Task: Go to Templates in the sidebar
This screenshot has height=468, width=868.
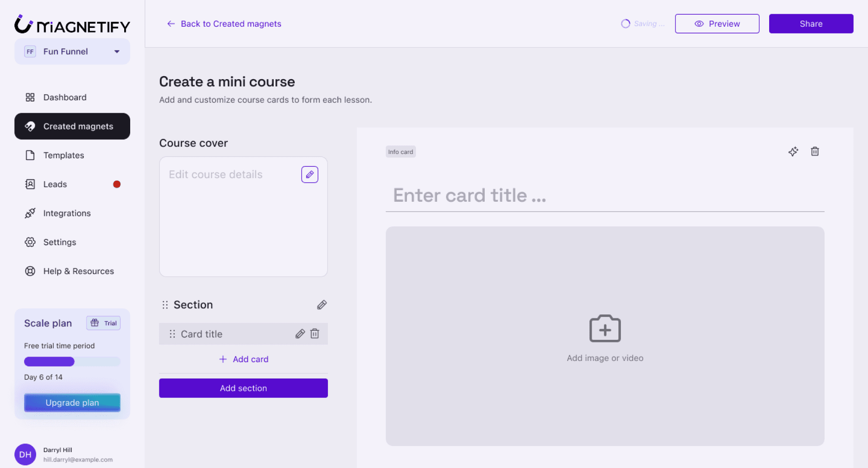Action: click(x=64, y=155)
